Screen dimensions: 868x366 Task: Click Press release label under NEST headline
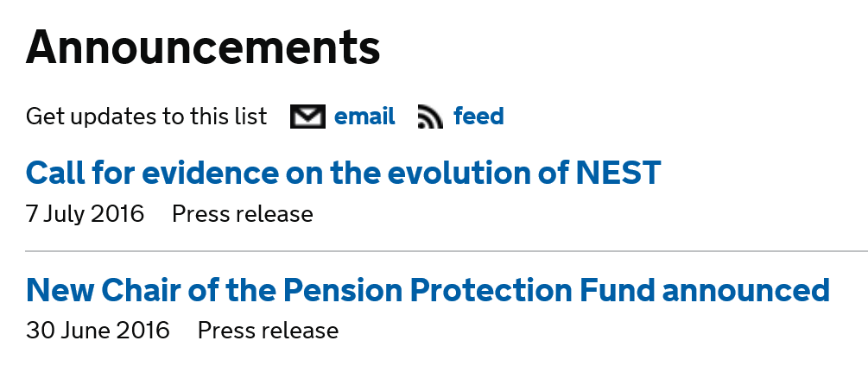pos(243,214)
